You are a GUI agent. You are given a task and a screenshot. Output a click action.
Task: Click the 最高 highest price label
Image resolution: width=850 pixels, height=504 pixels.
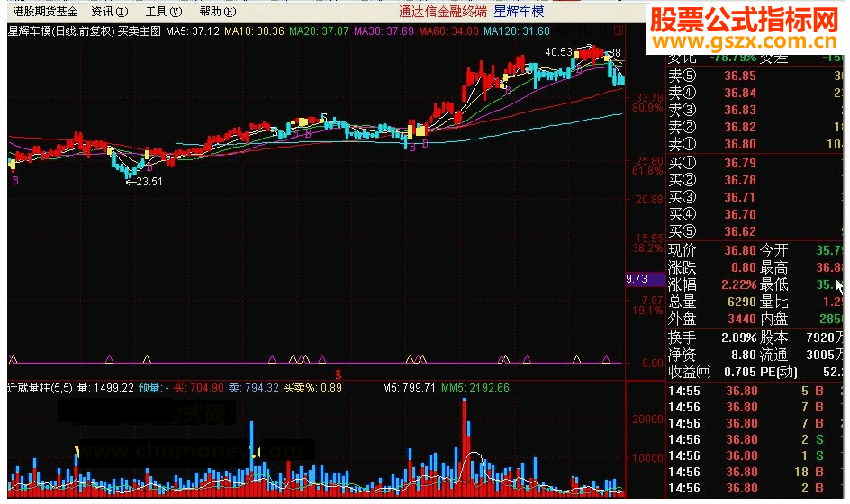point(774,267)
